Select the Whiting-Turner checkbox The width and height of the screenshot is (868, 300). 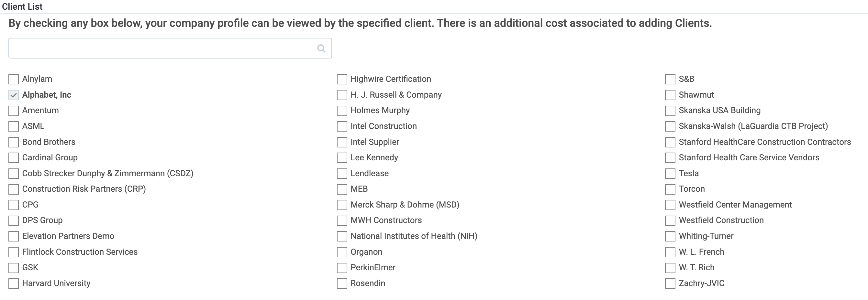point(670,236)
